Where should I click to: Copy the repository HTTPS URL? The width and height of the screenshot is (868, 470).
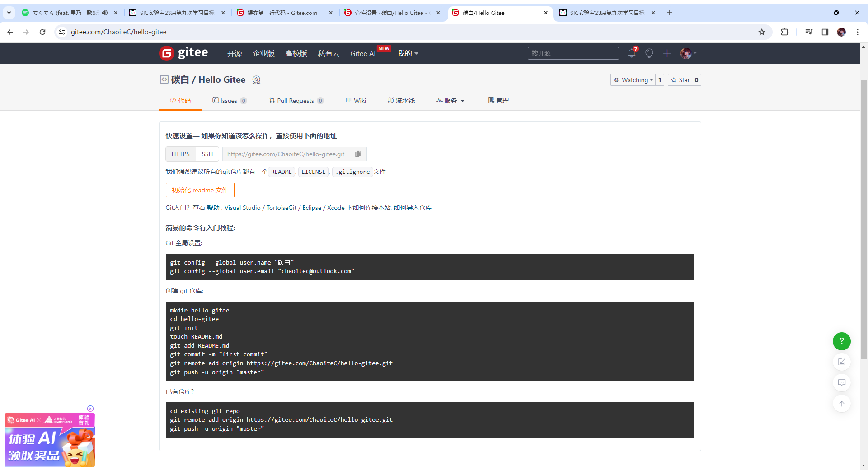(x=358, y=154)
